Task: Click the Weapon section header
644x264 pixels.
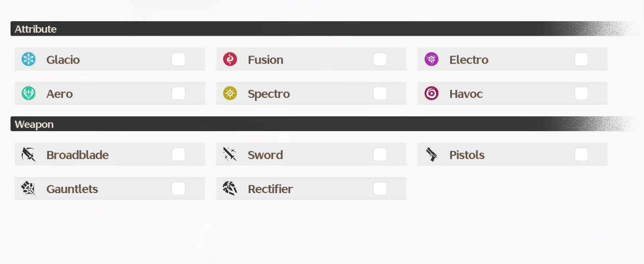Action: click(x=34, y=124)
